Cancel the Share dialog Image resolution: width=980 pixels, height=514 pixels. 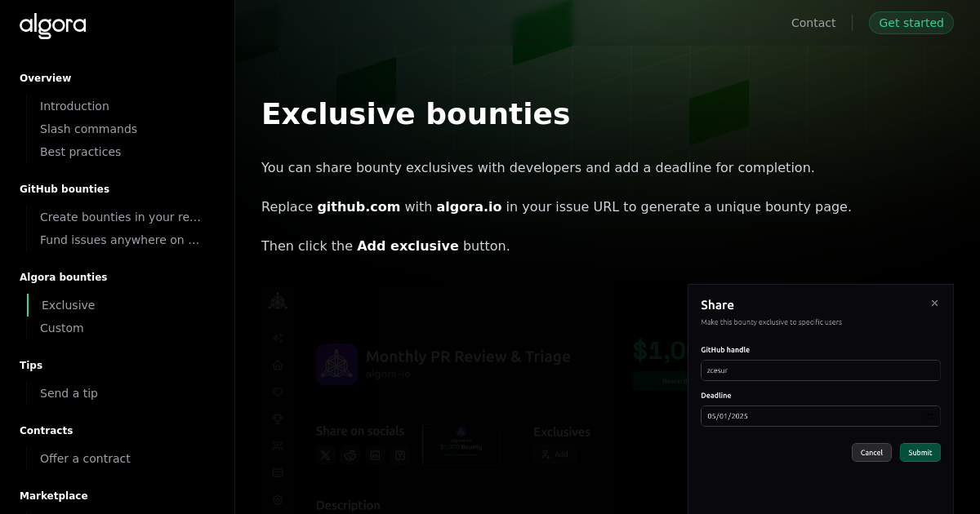tap(871, 452)
